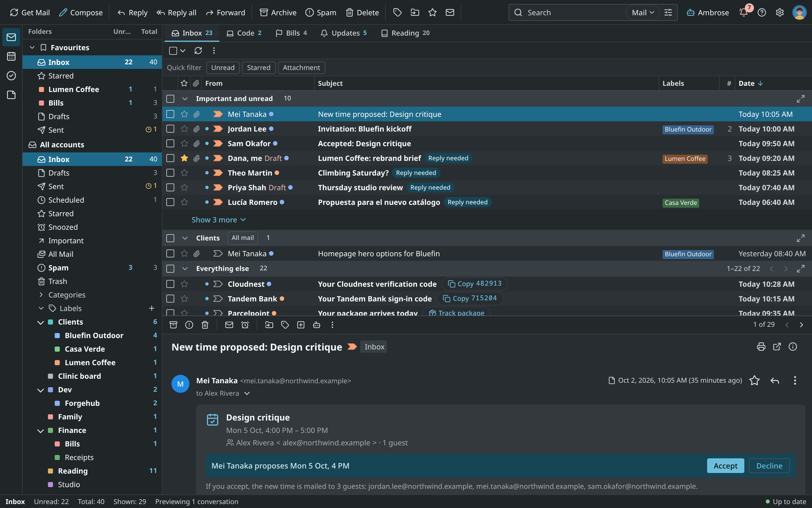Check the Jordan Lee message checkbox
This screenshot has width=812, height=508.
click(170, 129)
